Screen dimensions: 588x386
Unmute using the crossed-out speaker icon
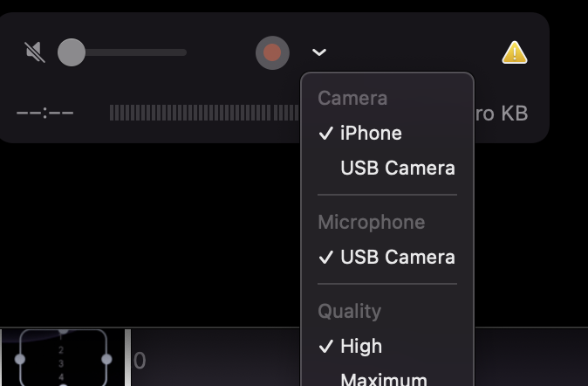click(x=35, y=52)
